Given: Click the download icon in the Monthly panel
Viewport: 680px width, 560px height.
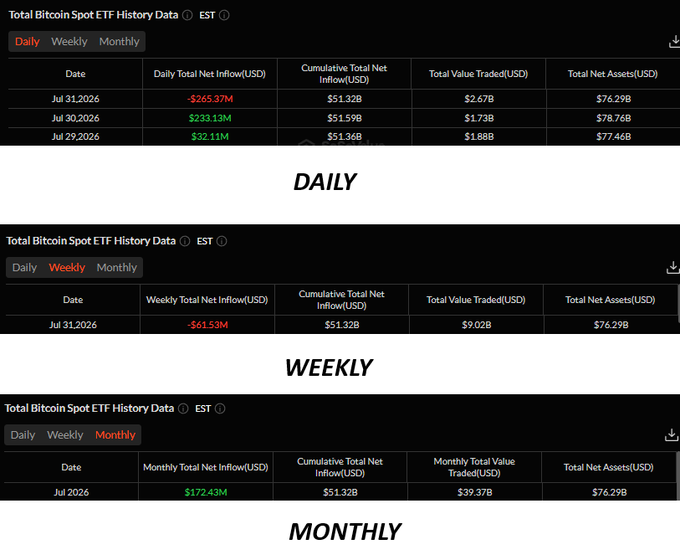Looking at the screenshot, I should tap(671, 435).
